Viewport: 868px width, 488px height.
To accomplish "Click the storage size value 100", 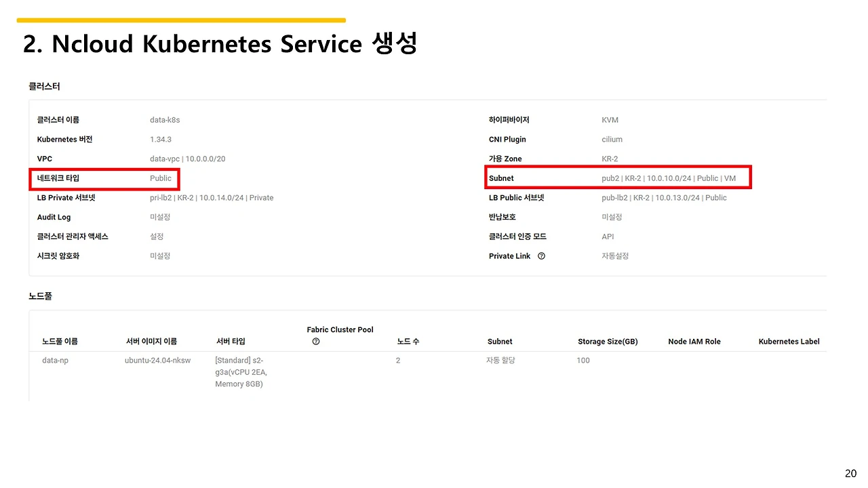I will tap(583, 361).
